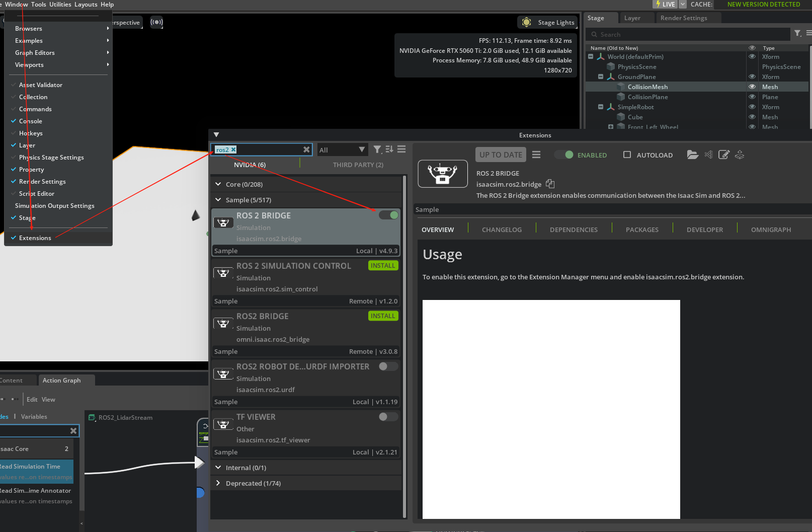Click the Stage Lights sun icon
Viewport: 812px width, 532px height.
pyautogui.click(x=526, y=22)
